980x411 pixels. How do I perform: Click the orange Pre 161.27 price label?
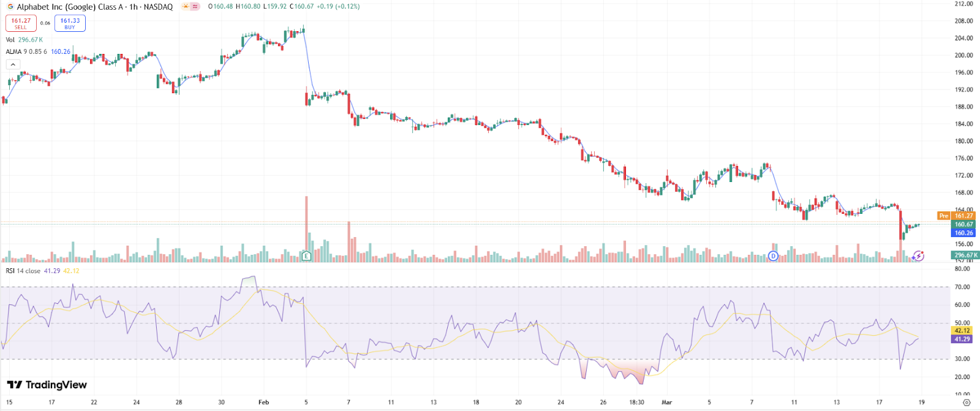pyautogui.click(x=956, y=216)
